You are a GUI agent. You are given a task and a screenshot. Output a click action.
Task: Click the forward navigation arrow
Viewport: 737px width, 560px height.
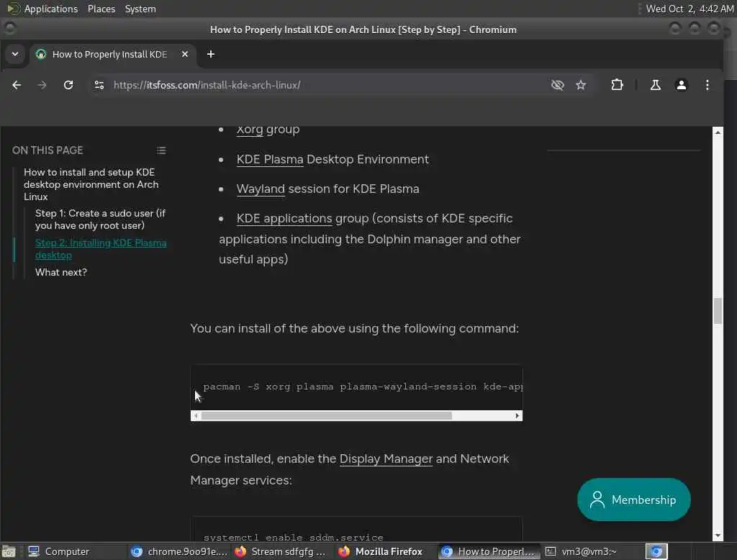[42, 85]
